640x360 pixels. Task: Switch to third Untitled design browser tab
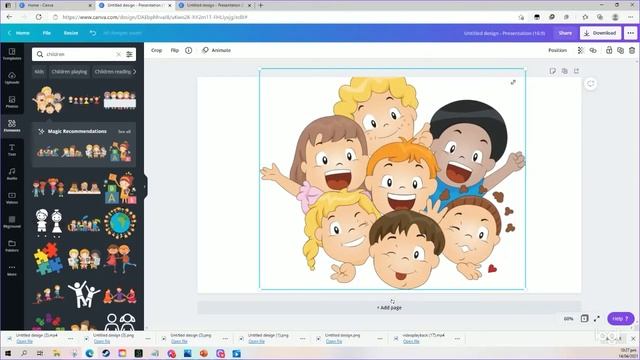click(x=216, y=5)
